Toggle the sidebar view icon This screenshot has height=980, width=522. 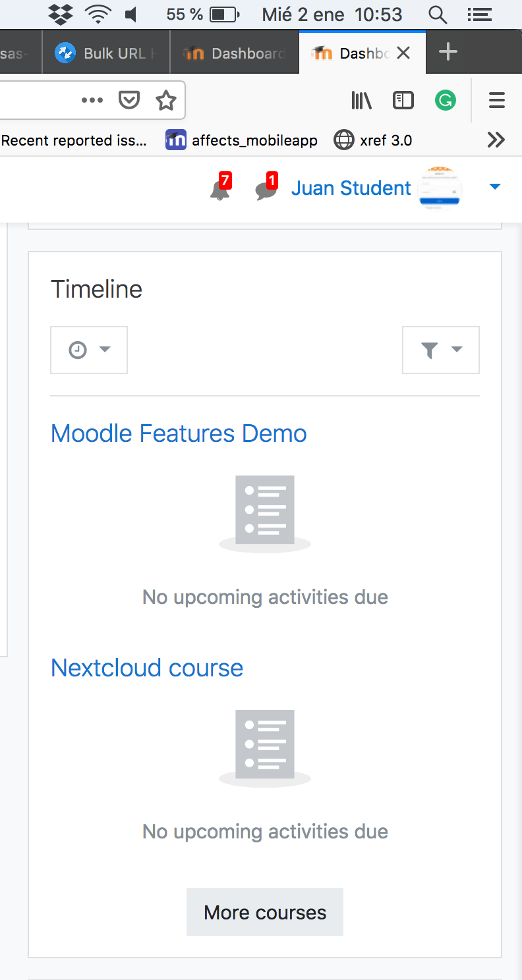point(403,100)
